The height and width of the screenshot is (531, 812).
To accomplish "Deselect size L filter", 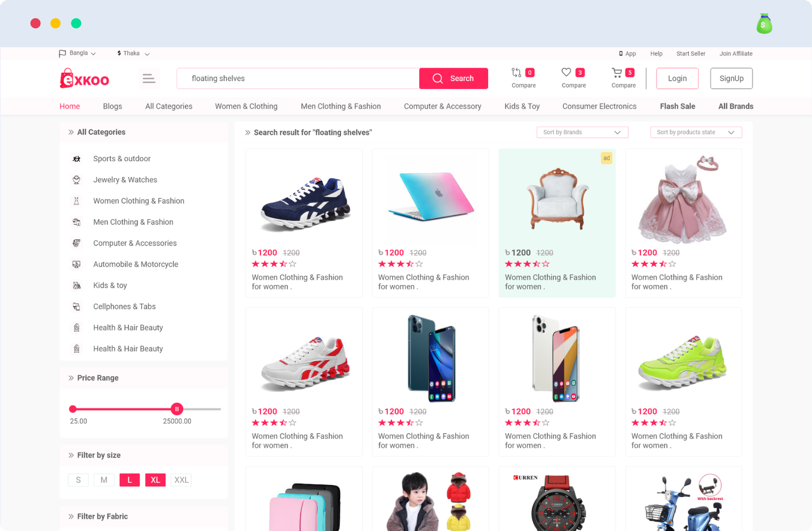I will click(129, 480).
